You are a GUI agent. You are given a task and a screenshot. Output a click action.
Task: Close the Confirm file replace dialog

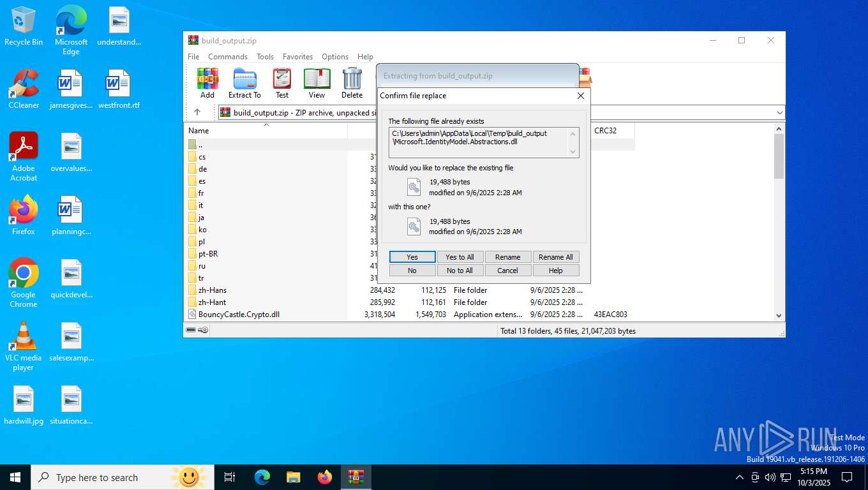point(581,96)
